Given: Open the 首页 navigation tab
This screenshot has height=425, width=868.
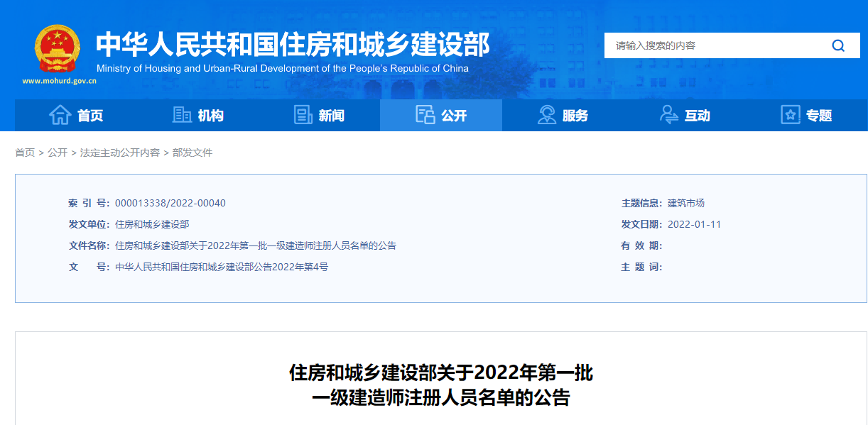Looking at the screenshot, I should click(x=76, y=115).
